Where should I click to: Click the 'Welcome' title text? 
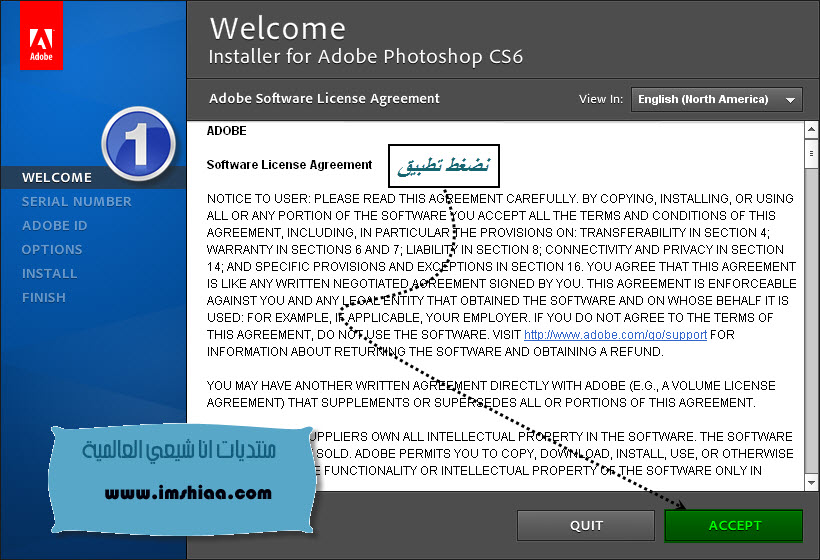click(x=278, y=28)
